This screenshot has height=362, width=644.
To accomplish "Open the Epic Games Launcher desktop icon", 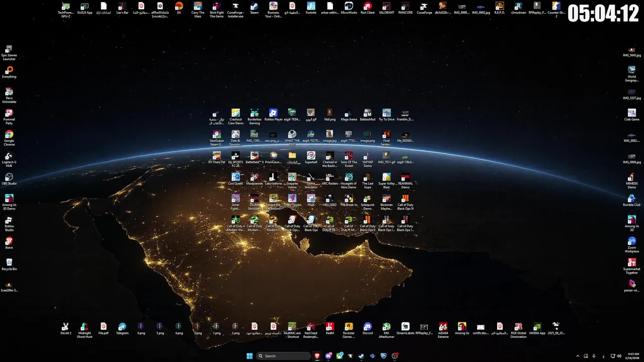I will click(9, 53).
